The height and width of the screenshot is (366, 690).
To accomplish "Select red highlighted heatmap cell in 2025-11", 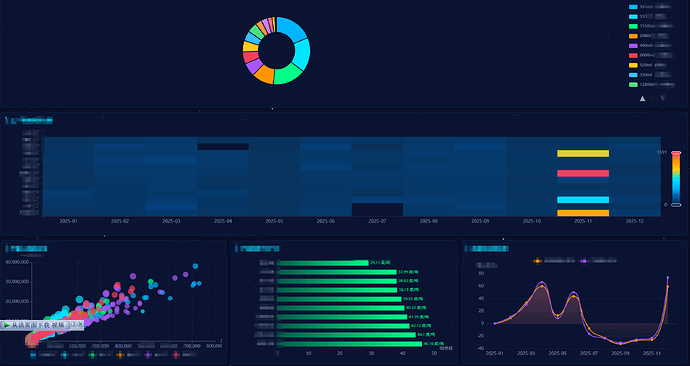I will [x=583, y=173].
